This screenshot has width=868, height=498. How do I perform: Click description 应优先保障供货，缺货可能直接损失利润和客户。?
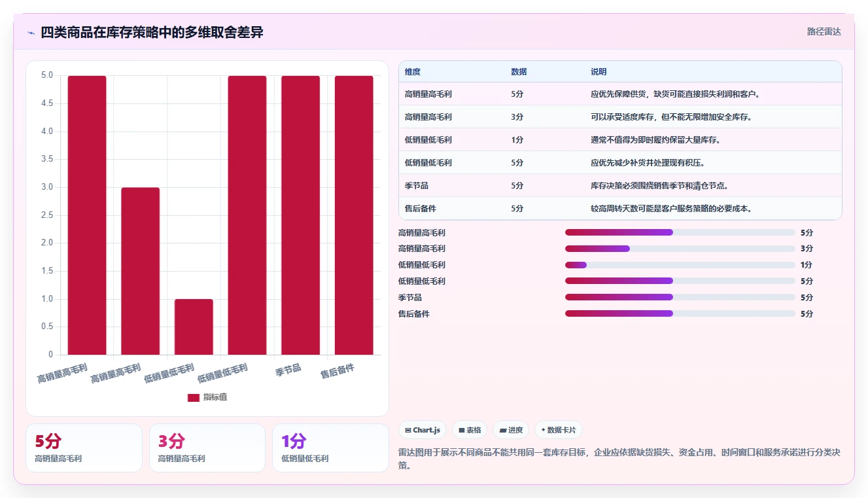point(675,94)
